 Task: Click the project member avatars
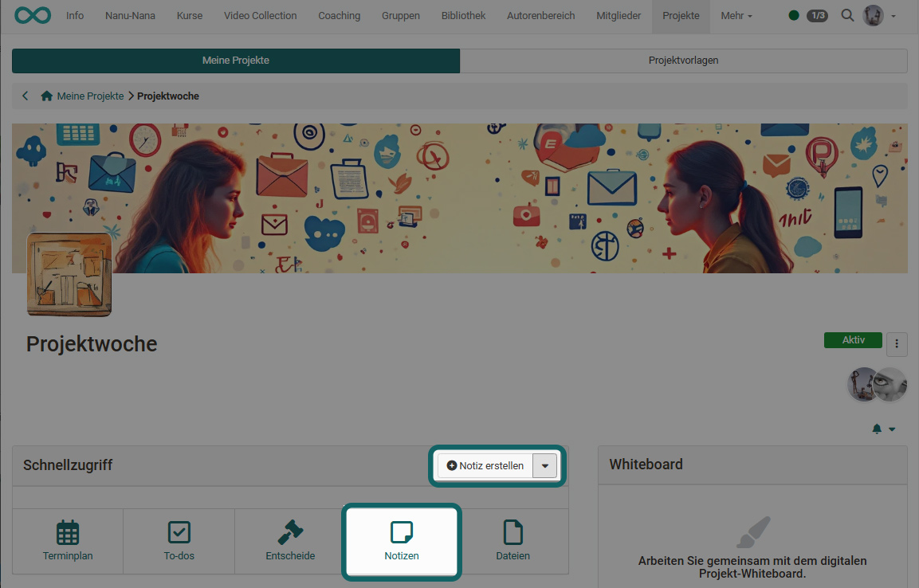[877, 384]
